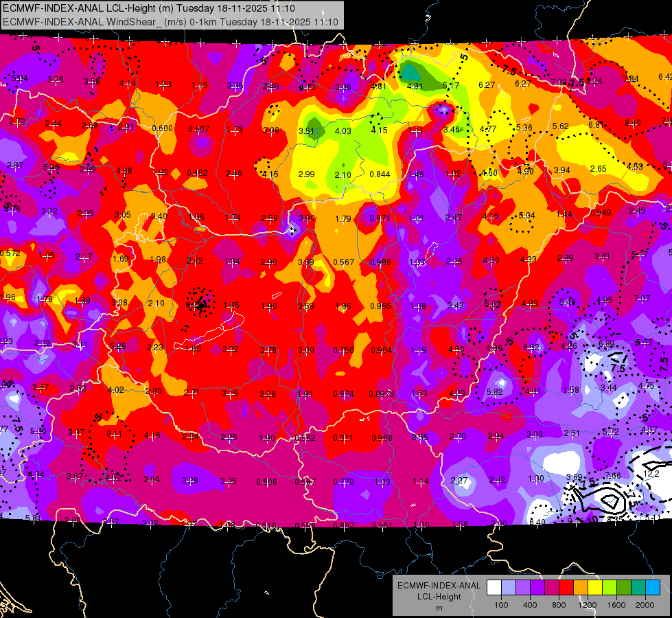Click the wind shear value '0.770'

point(344,482)
